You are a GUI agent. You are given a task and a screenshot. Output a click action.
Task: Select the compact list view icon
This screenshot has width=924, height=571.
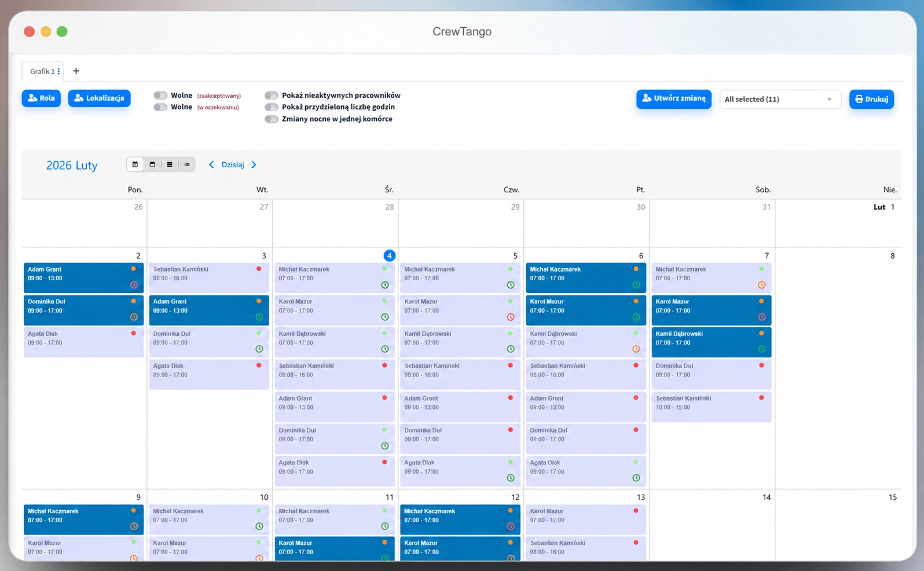click(x=187, y=164)
